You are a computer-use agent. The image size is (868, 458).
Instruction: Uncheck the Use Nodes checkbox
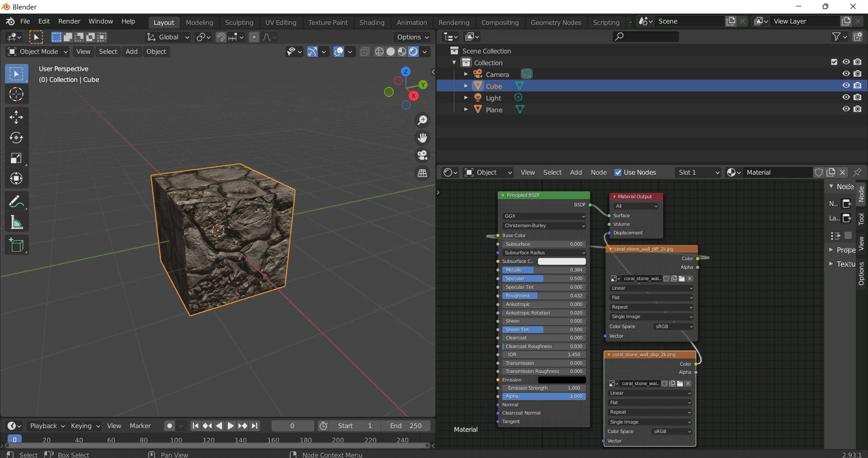(618, 172)
